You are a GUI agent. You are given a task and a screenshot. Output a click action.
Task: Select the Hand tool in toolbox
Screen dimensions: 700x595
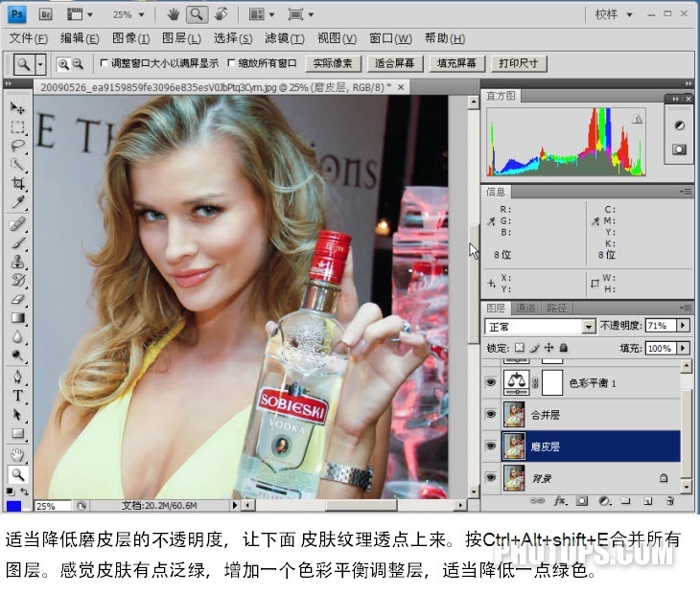[17, 455]
